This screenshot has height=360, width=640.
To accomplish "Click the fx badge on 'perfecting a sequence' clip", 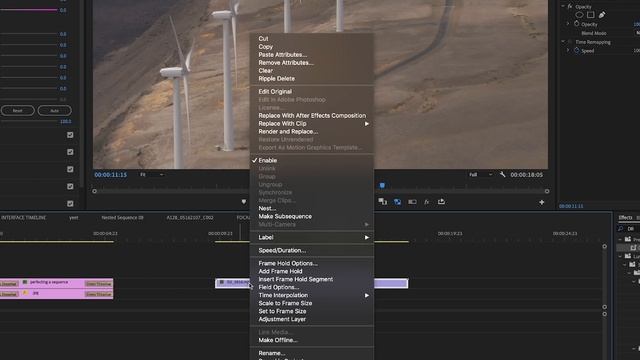I will (25, 282).
